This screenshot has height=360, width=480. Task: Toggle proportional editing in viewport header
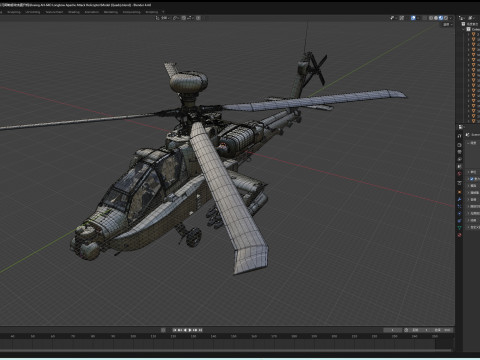[198, 18]
